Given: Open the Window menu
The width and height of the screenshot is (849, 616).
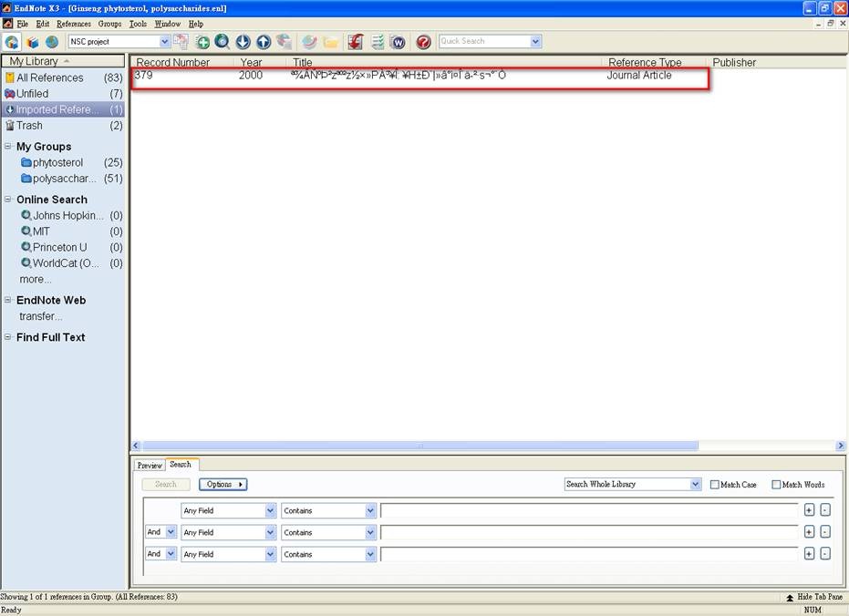Looking at the screenshot, I should click(167, 24).
